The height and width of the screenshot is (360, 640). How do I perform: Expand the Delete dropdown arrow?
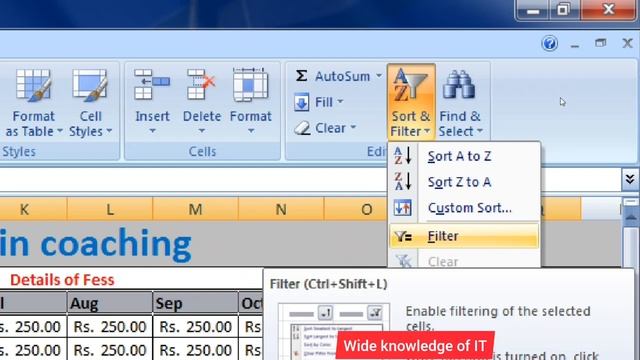[x=202, y=131]
